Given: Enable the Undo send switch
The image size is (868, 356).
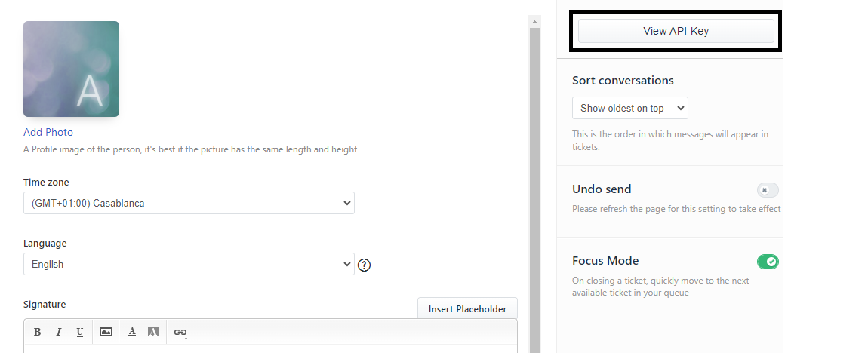Looking at the screenshot, I should click(768, 190).
